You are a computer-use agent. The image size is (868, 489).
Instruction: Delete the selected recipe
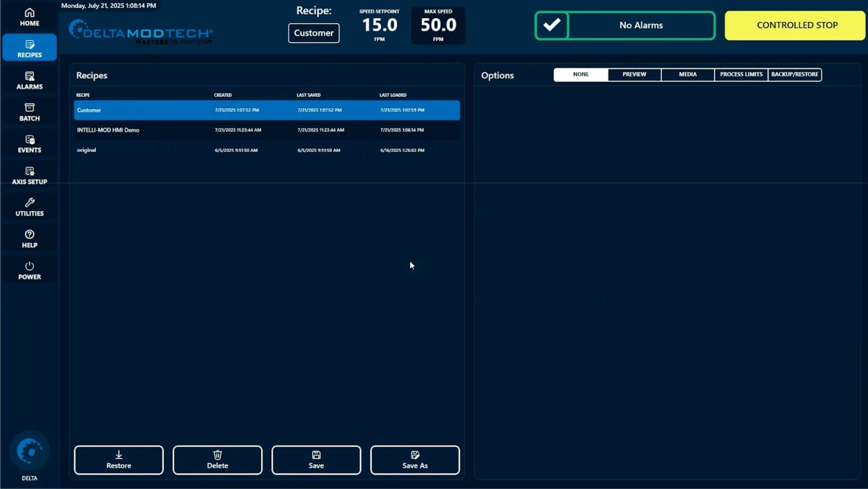[218, 460]
